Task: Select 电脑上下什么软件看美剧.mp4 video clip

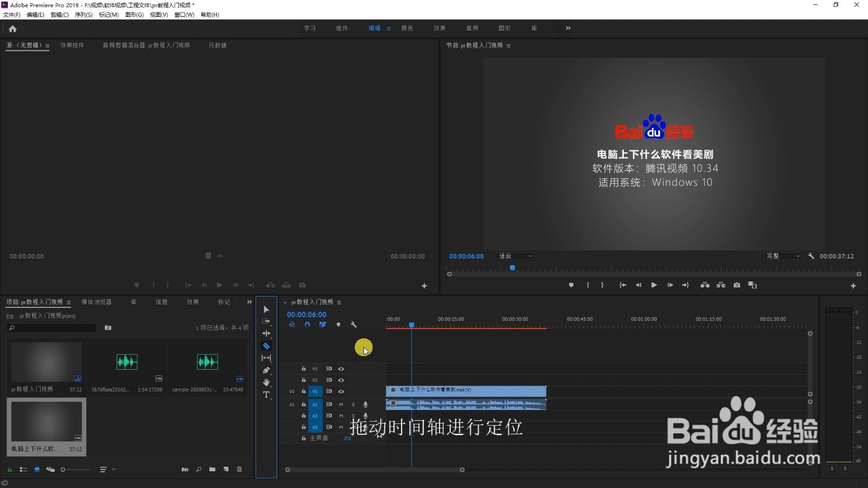Action: point(466,391)
